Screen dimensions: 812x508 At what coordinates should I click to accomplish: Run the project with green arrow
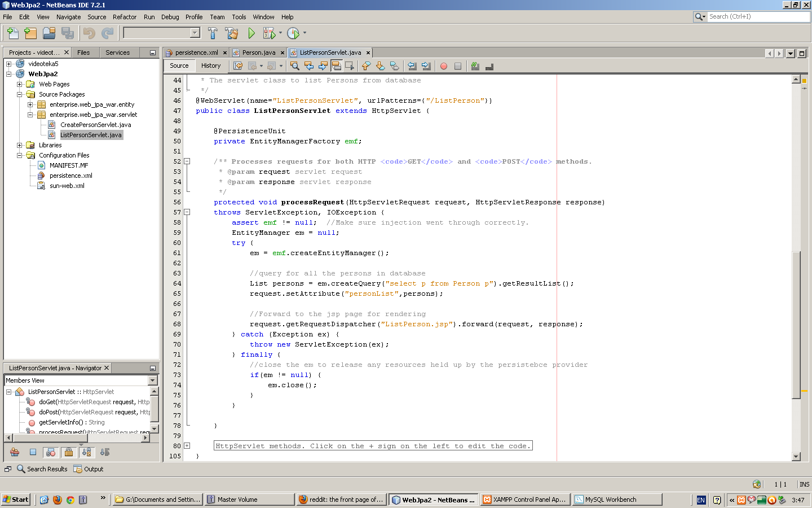pos(251,33)
